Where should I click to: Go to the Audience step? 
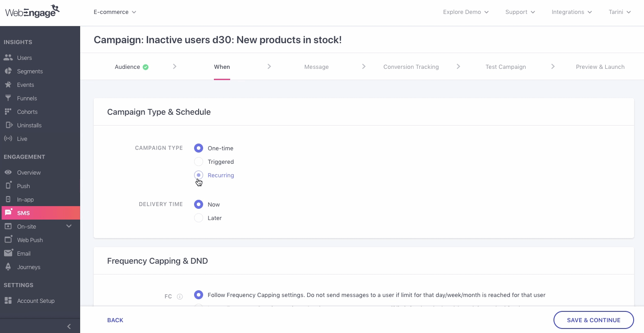[x=127, y=67]
